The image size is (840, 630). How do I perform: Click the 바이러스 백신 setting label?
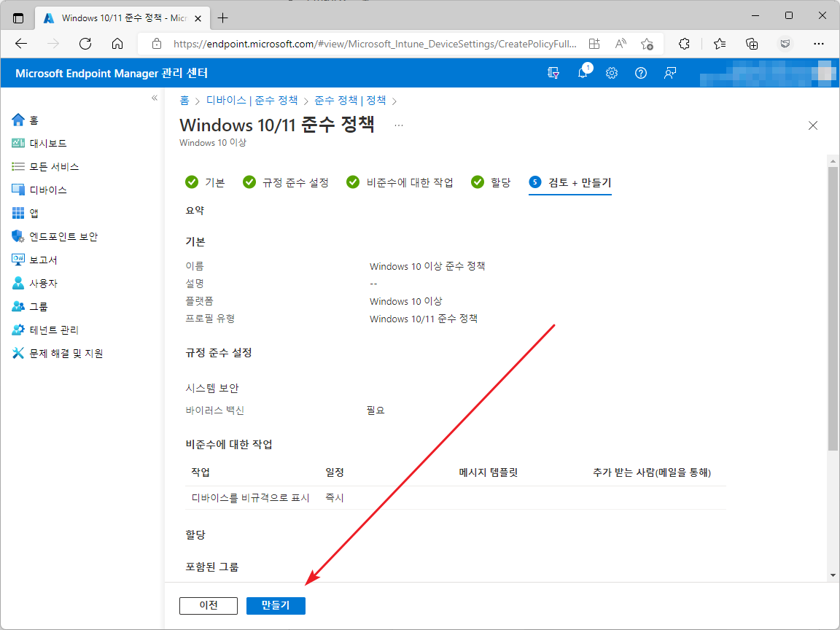215,411
